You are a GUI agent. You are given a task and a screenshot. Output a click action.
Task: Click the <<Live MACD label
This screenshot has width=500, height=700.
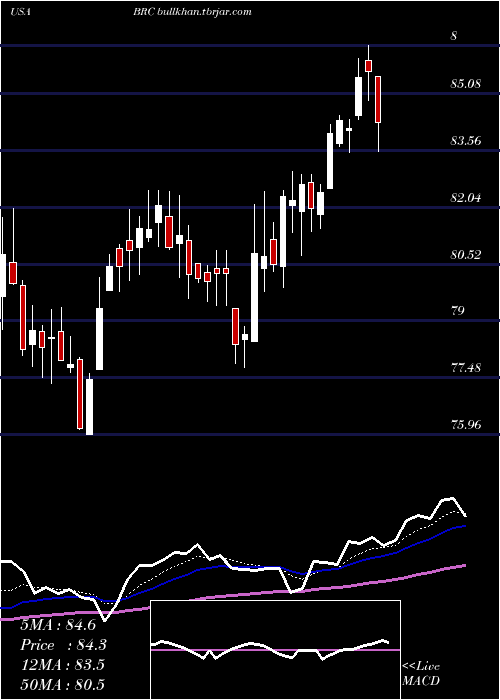pos(421,674)
